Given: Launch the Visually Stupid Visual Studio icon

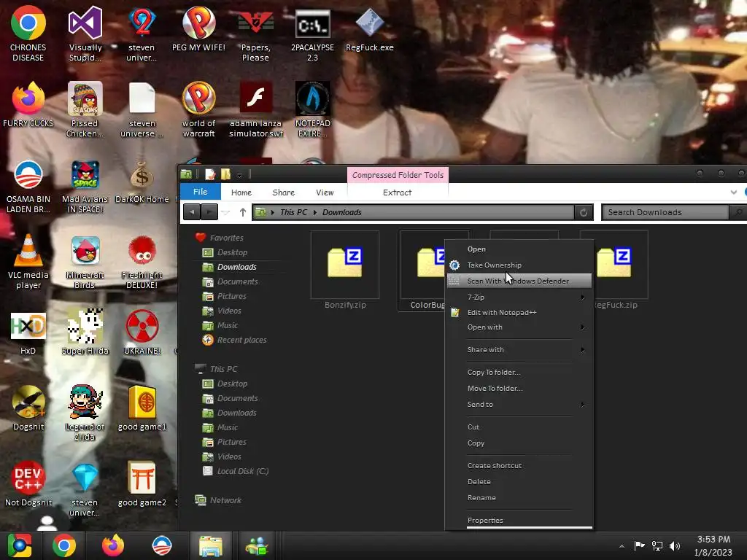Looking at the screenshot, I should point(85,34).
